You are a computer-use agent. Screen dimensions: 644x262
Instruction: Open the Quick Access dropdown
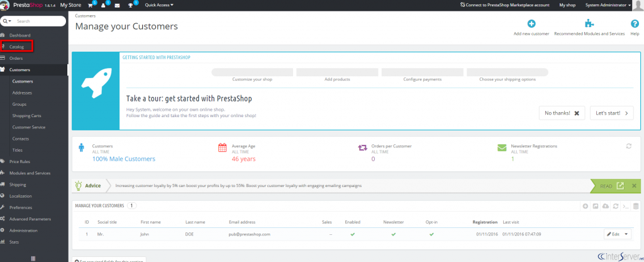159,5
